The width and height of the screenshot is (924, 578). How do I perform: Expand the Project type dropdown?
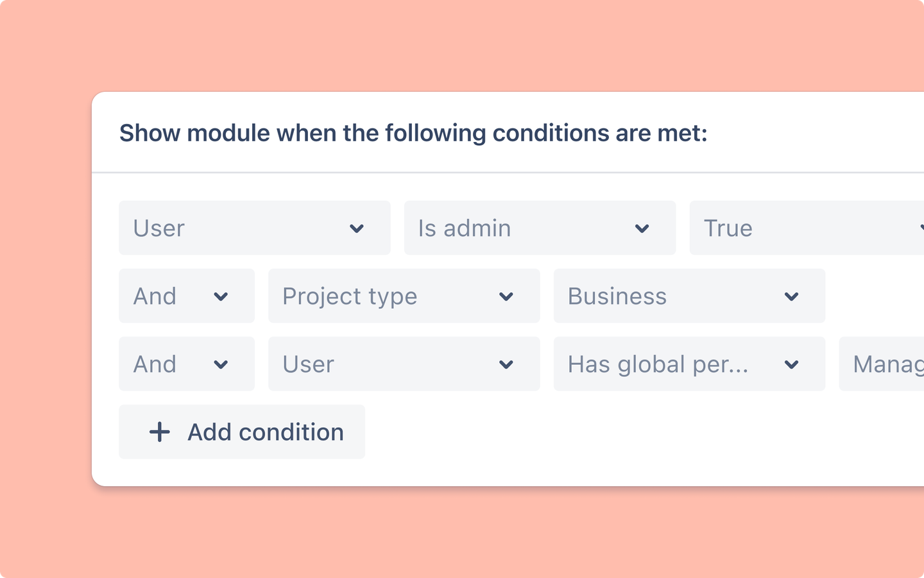[x=404, y=296]
